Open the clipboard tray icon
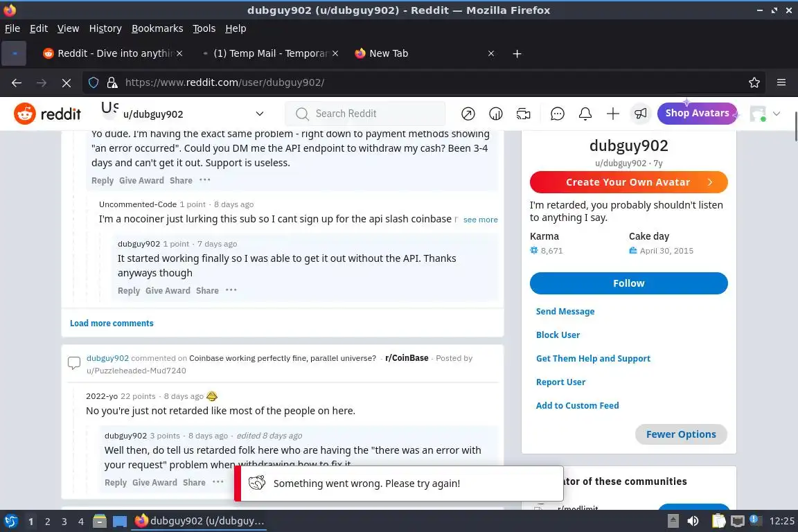Viewport: 798px width, 532px height. click(718, 521)
